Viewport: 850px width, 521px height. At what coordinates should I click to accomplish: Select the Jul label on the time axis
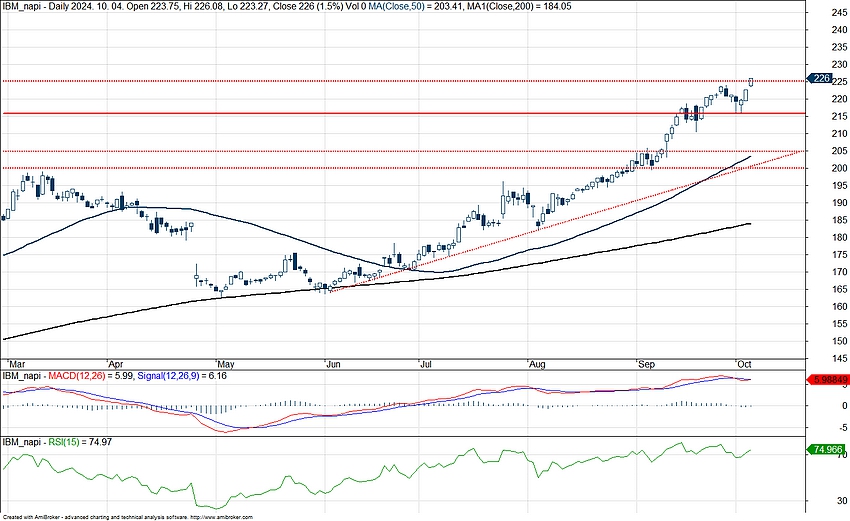coord(426,364)
